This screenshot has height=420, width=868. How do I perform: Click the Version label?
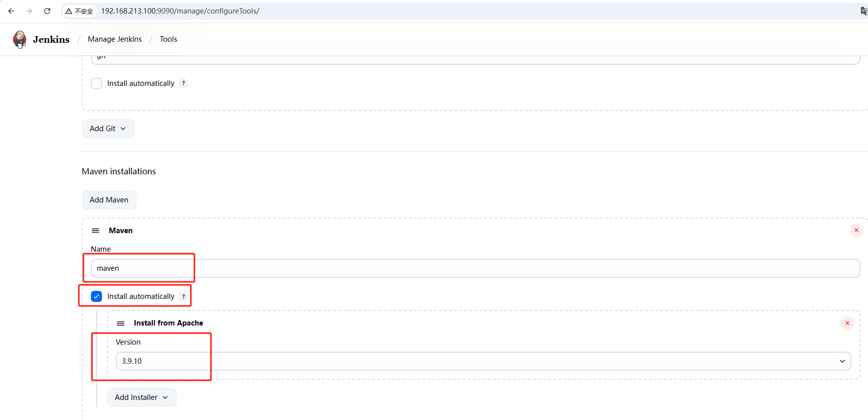coord(128,342)
